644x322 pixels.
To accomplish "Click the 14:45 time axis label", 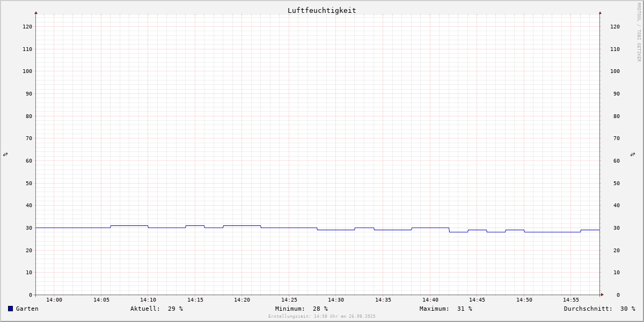I will pos(477,300).
